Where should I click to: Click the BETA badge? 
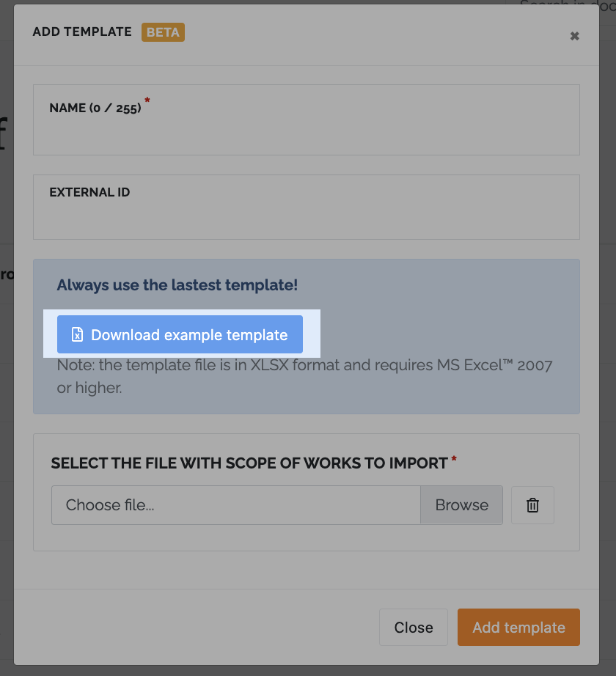(x=163, y=32)
